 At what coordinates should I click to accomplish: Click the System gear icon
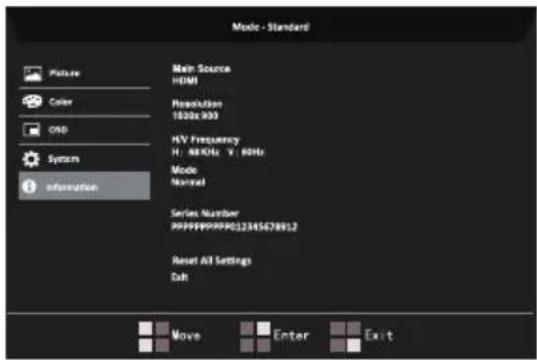tap(31, 159)
